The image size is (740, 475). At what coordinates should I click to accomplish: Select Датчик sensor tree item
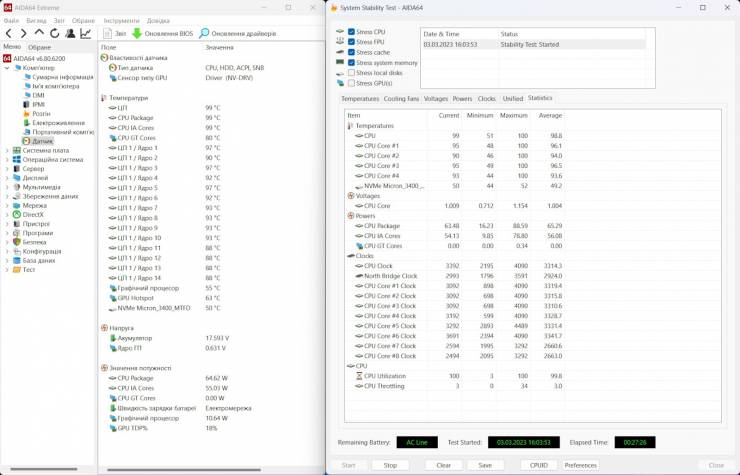click(x=42, y=141)
